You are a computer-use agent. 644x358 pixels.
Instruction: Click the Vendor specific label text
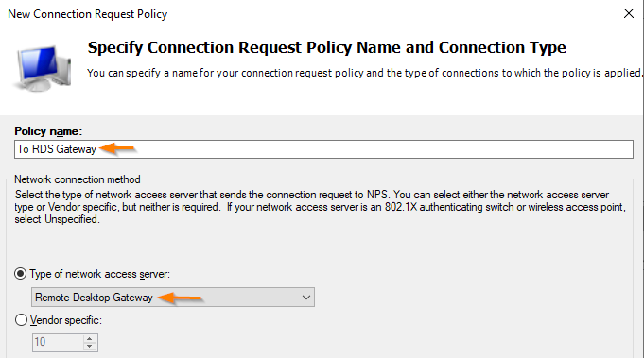click(65, 320)
